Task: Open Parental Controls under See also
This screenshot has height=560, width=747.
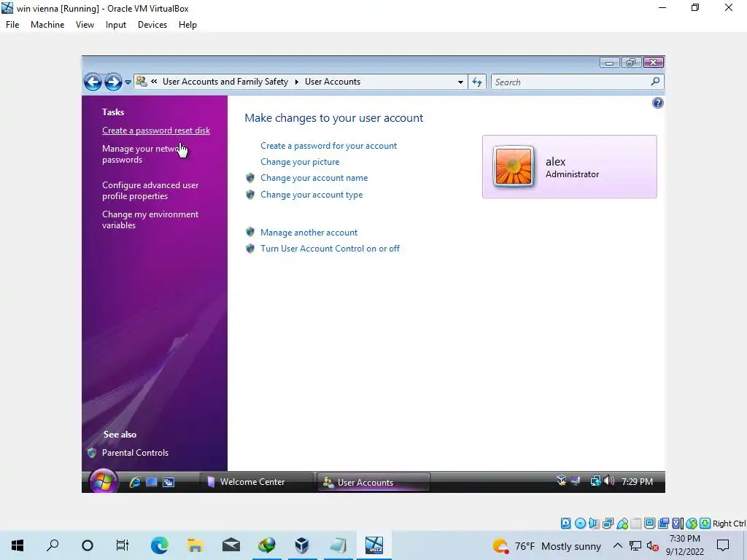Action: 135,453
